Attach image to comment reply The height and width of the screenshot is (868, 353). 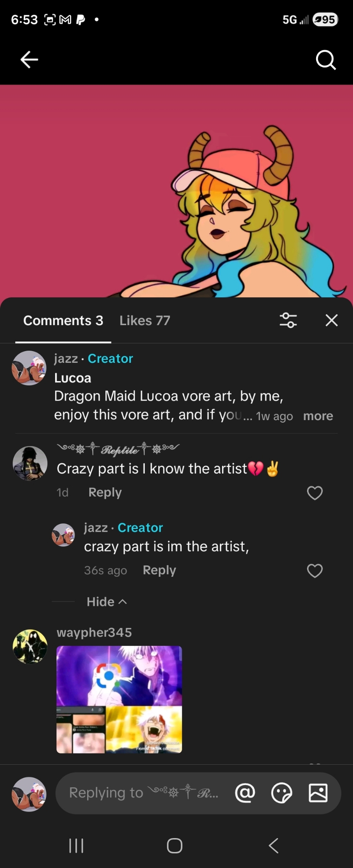tap(318, 793)
